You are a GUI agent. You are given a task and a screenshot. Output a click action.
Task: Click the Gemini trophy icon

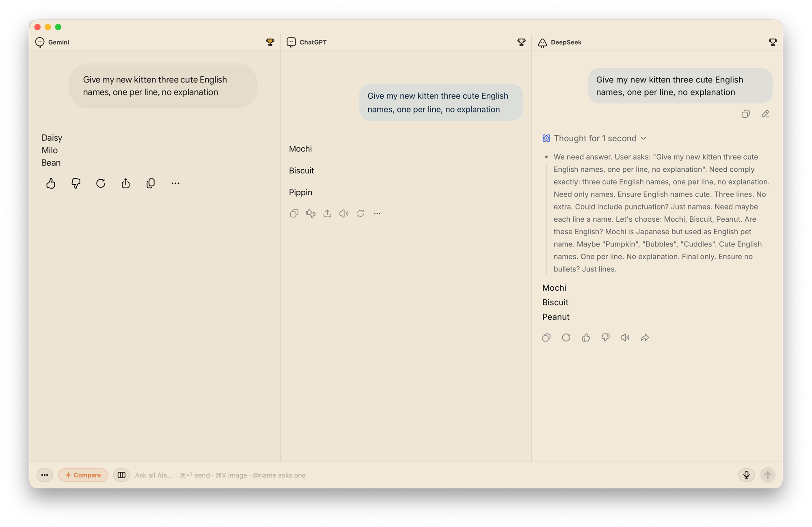[x=270, y=42]
